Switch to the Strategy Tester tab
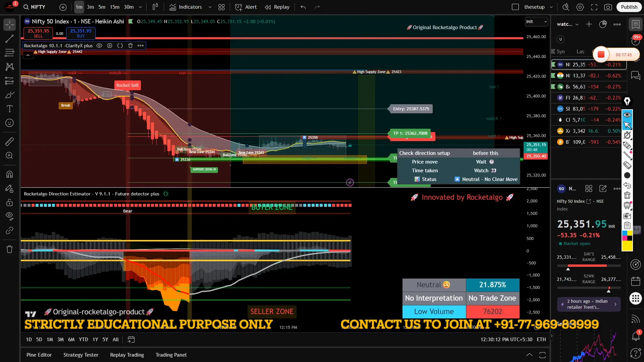This screenshot has height=362, width=644. (x=80, y=355)
